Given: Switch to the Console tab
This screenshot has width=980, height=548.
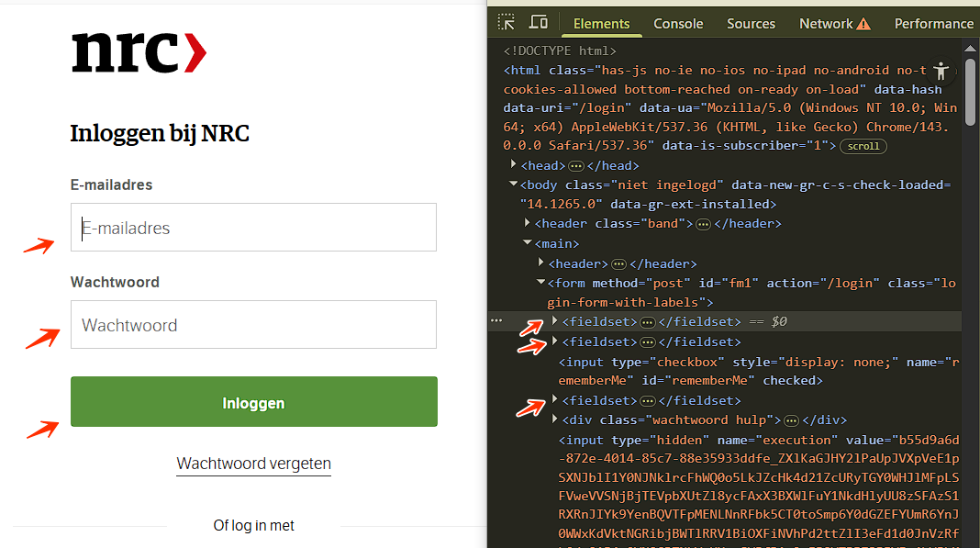Looking at the screenshot, I should click(x=678, y=24).
